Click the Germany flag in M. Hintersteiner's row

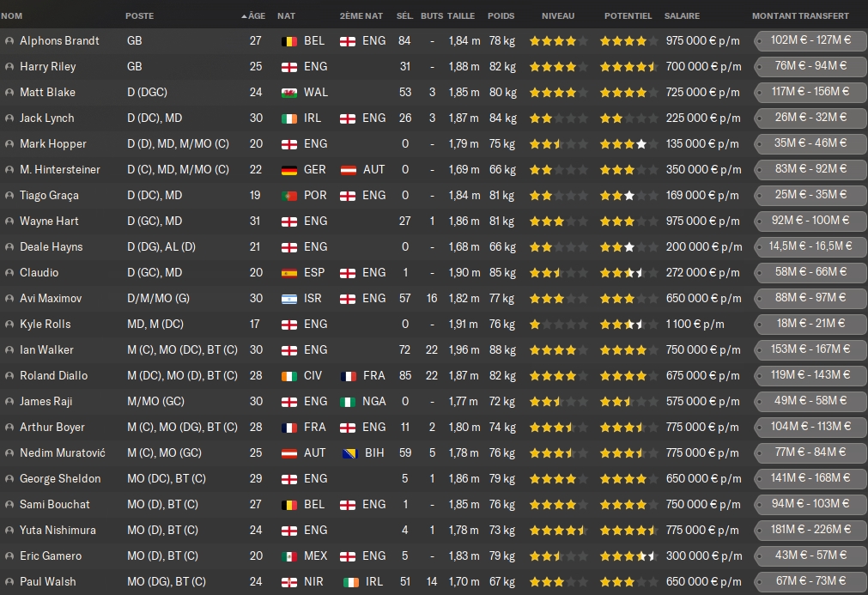click(x=289, y=169)
